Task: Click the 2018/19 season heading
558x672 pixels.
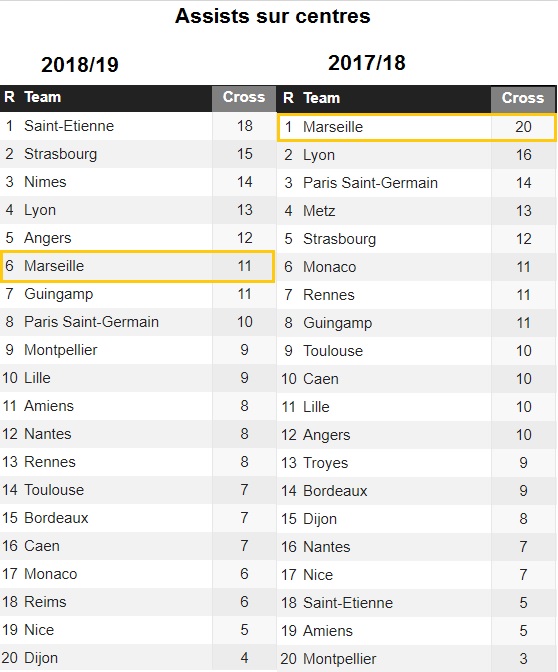Action: 80,65
